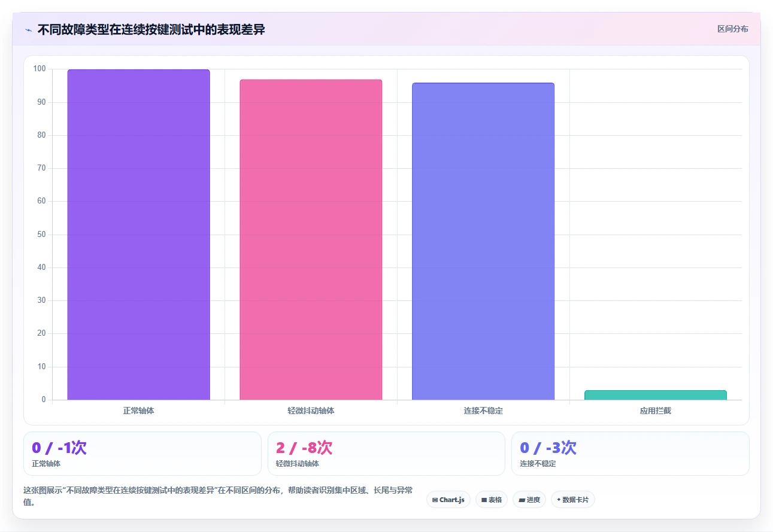Click the description paragraph below the cards
Viewport: 773px width, 532px height.
(218, 497)
